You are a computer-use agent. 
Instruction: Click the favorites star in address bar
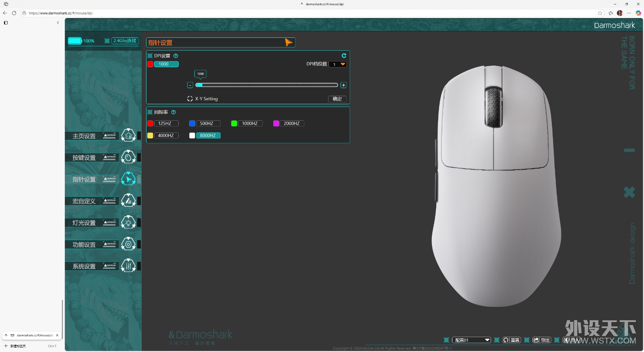coord(600,13)
